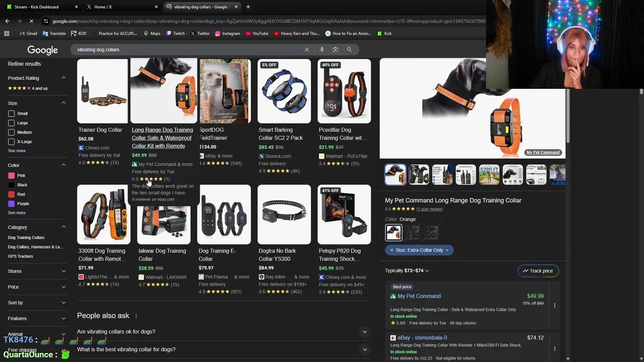Check the Small size filter
The image size is (644, 362).
11,114
